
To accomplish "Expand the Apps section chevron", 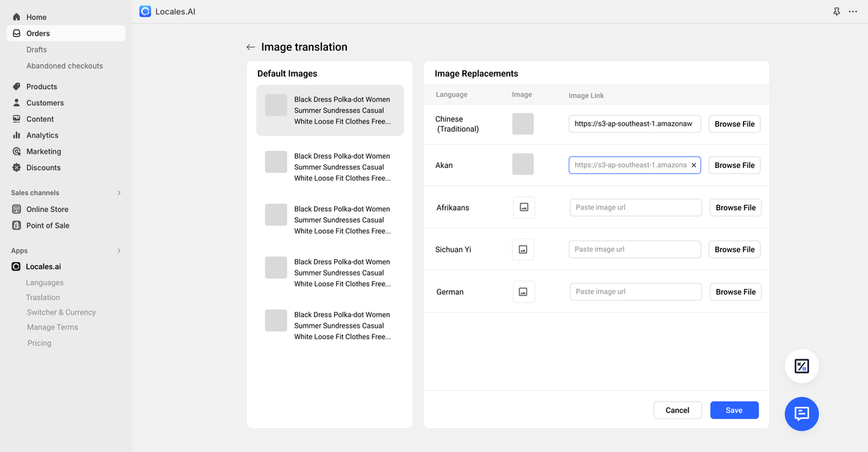I will tap(119, 251).
